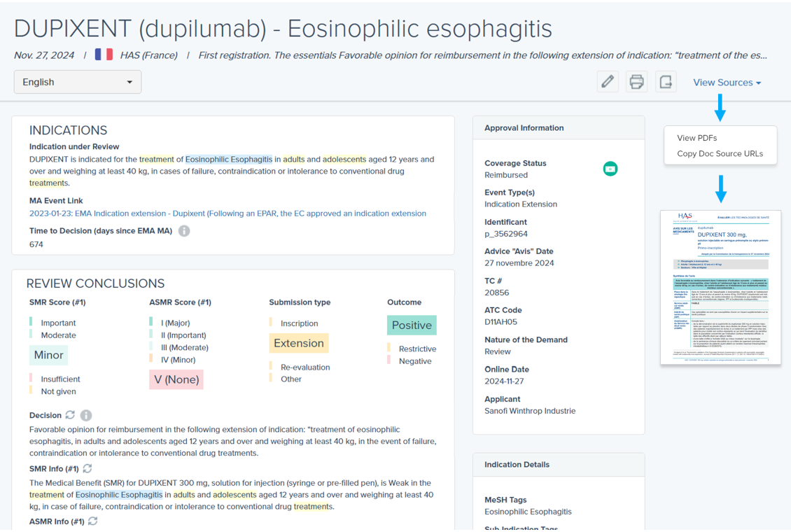The image size is (791, 532).
Task: Click the Reimbursed coverage status value
Action: tap(506, 175)
